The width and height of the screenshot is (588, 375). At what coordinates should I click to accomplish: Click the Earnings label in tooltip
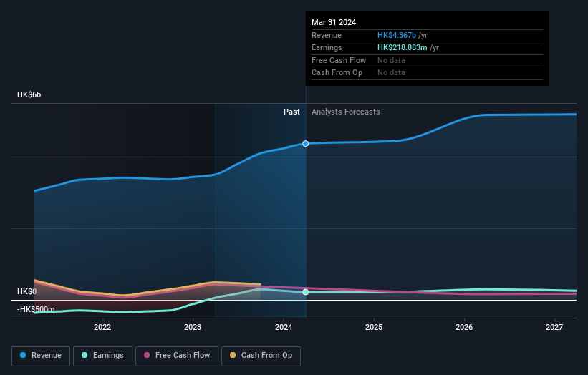327,47
